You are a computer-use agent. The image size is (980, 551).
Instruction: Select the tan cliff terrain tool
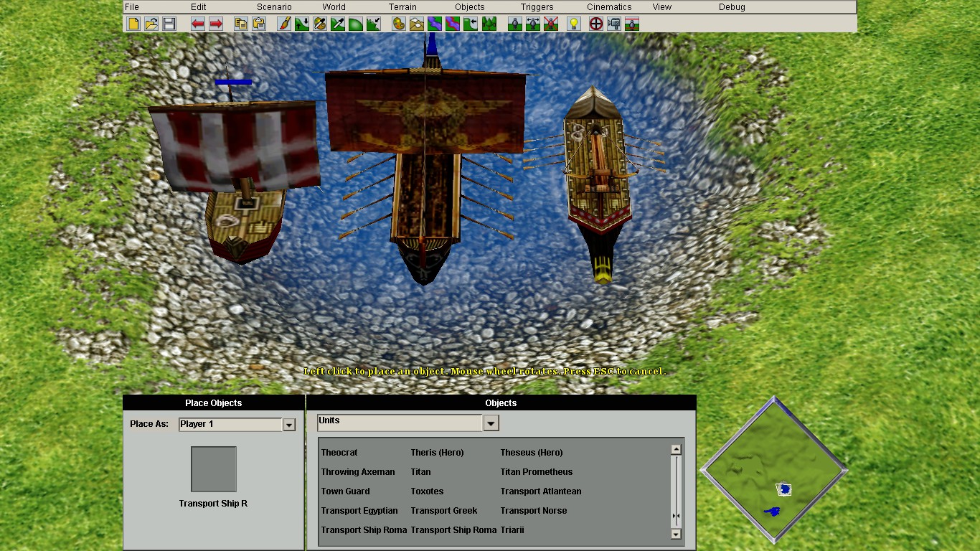417,24
